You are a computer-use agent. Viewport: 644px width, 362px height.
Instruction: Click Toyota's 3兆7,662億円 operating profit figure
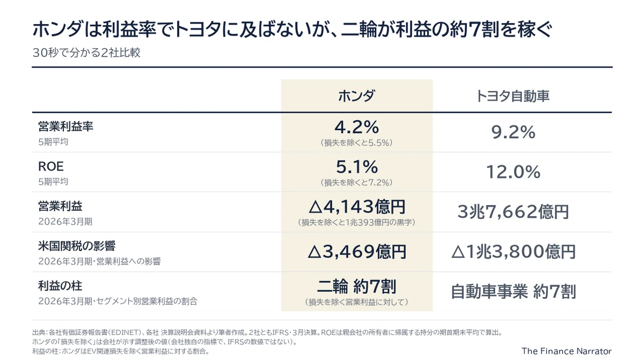pos(513,211)
